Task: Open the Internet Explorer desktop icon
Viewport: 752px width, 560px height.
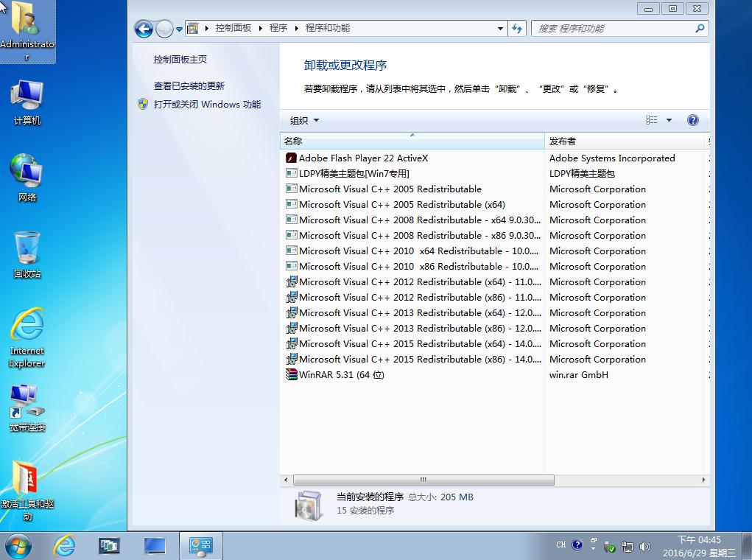Action: point(27,337)
